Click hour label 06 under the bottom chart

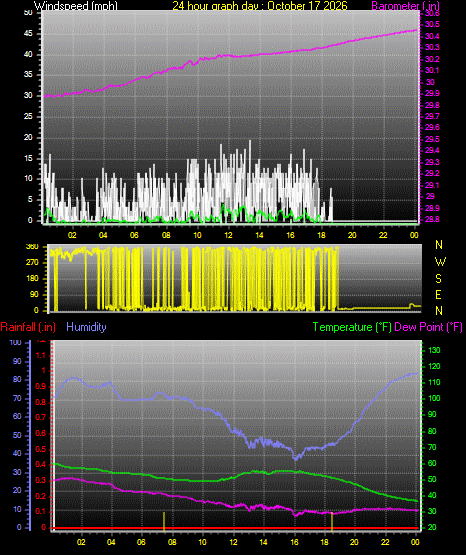pyautogui.click(x=141, y=542)
